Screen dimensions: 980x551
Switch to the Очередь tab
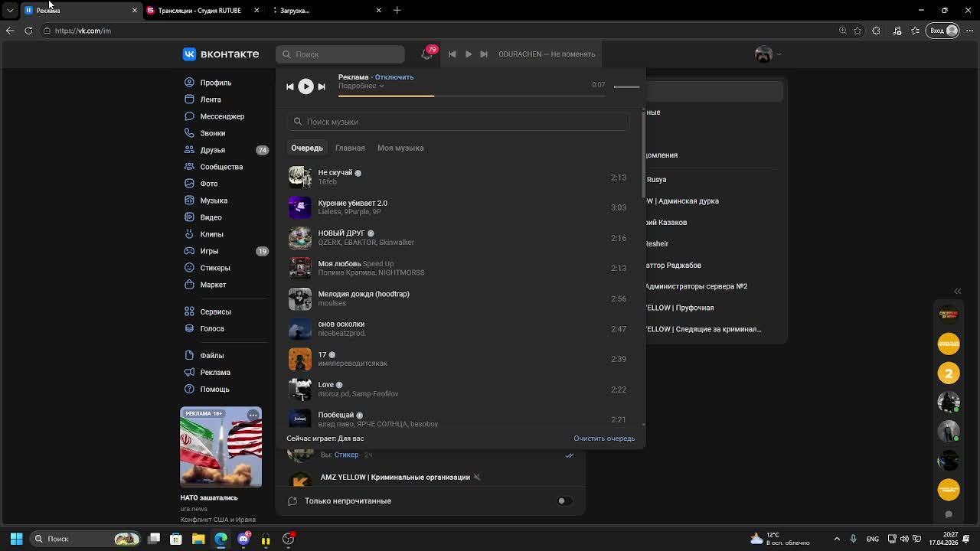click(x=307, y=148)
